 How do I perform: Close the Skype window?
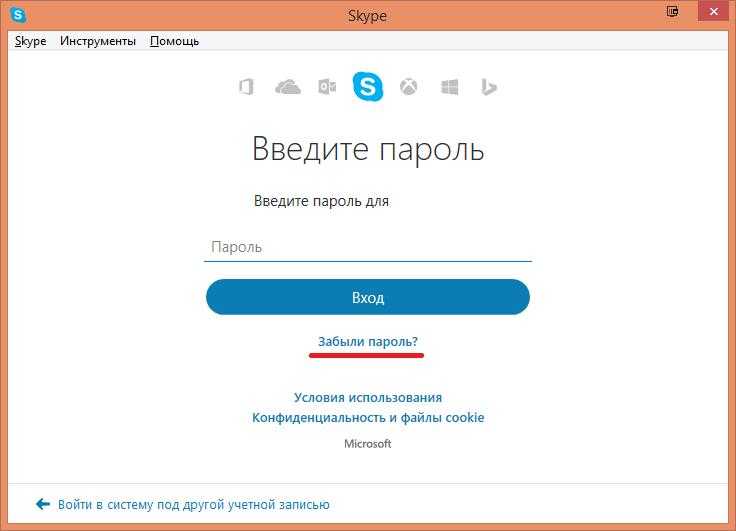[x=713, y=11]
